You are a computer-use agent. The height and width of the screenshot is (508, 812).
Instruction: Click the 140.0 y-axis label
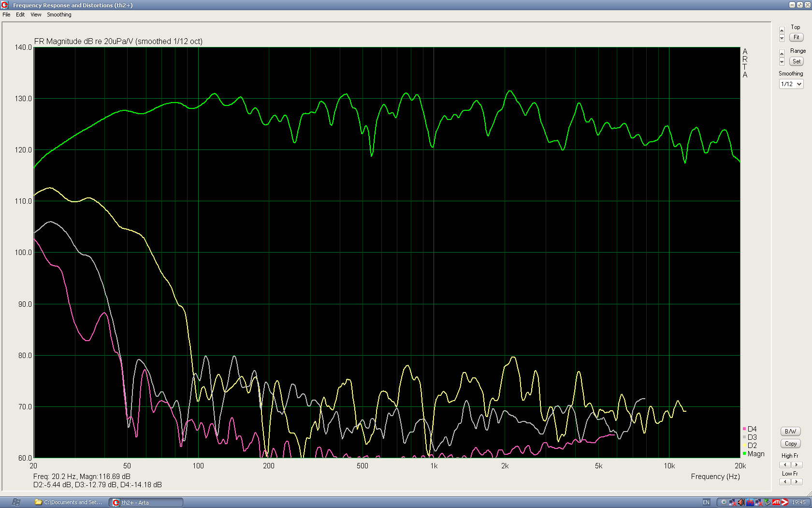point(23,47)
